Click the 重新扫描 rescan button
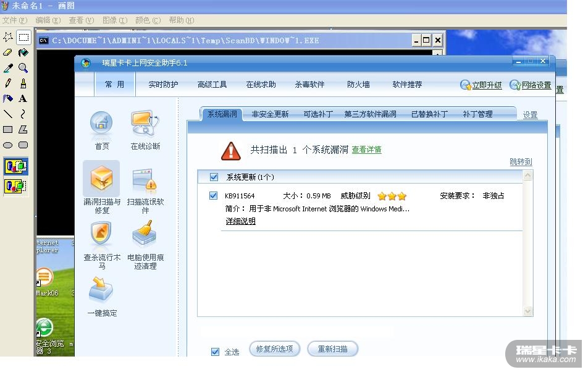Image resolution: width=588 pixels, height=372 pixels. click(333, 349)
